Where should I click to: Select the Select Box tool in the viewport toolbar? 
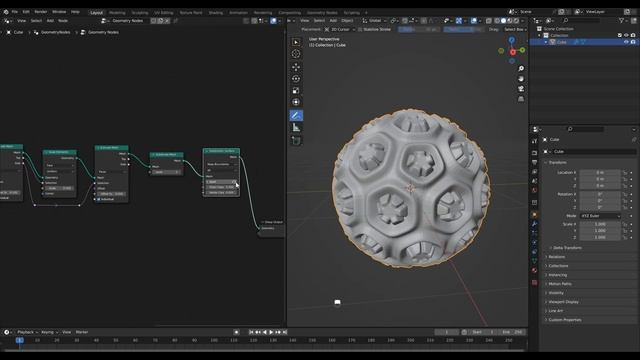click(x=296, y=42)
